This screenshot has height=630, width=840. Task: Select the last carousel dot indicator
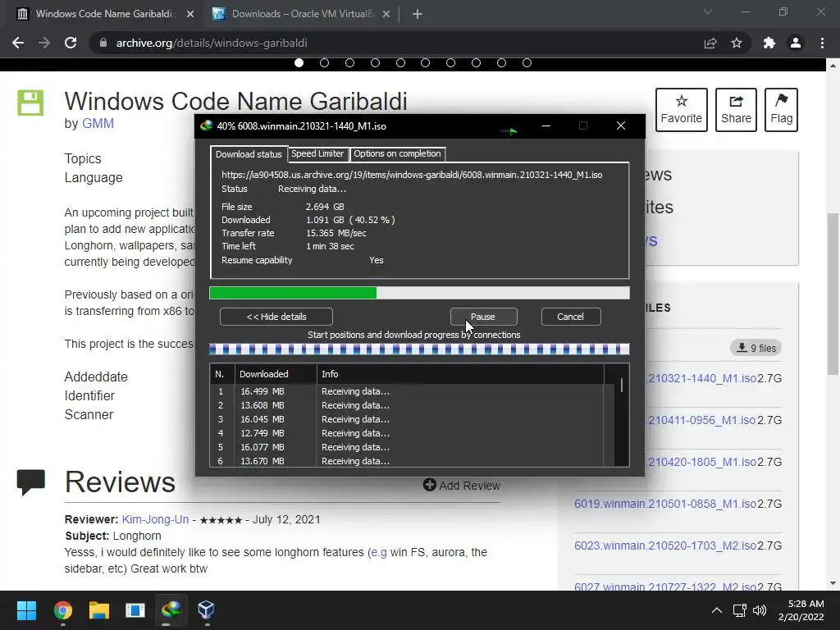[x=527, y=63]
